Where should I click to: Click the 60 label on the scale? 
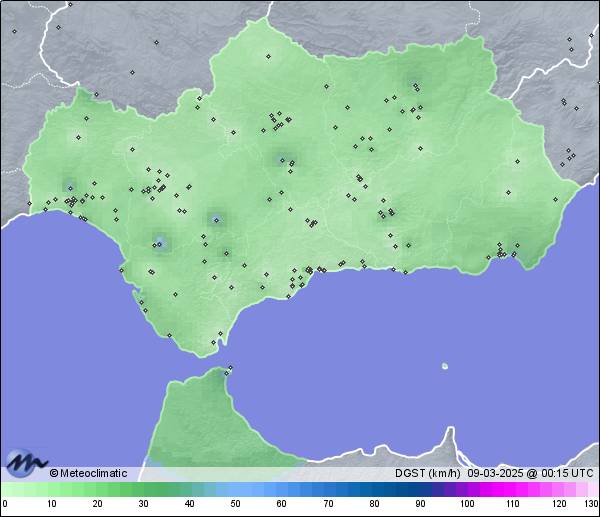pos(281,504)
